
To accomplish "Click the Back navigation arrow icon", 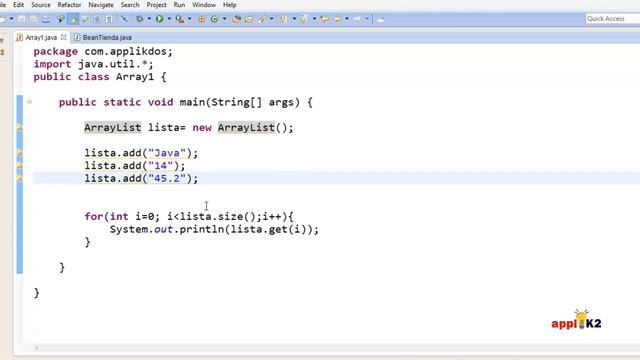I will (338, 19).
